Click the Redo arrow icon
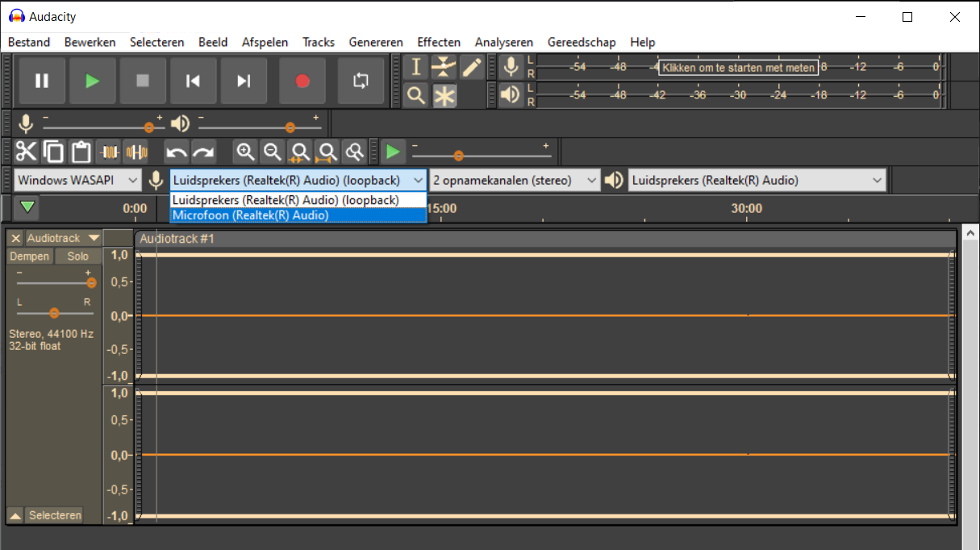The height and width of the screenshot is (550, 980). click(x=203, y=152)
